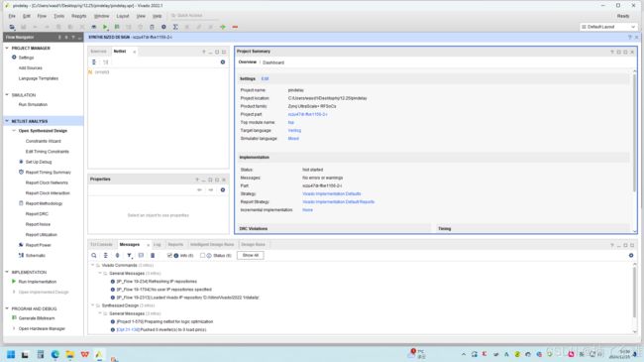Viewport: 644px width, 362px height.
Task: Open Schematic view from Flow Navigator
Action: [x=36, y=256]
